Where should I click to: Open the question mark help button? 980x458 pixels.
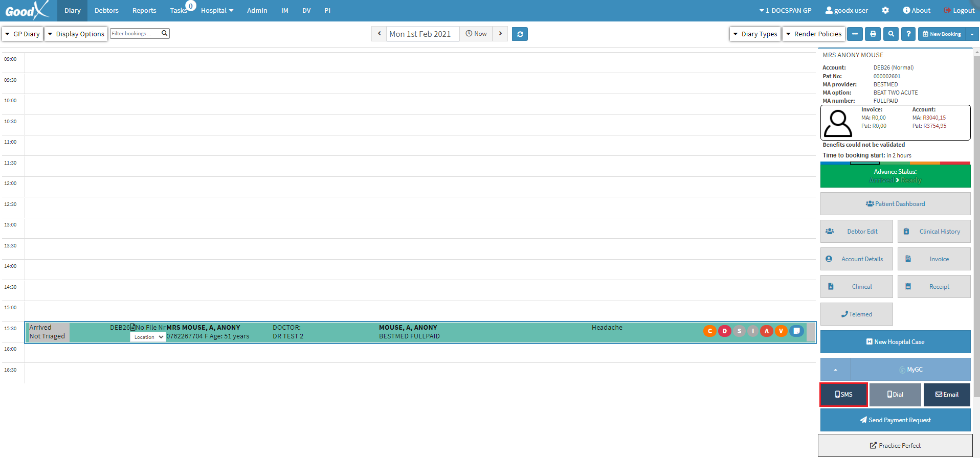pyautogui.click(x=908, y=34)
